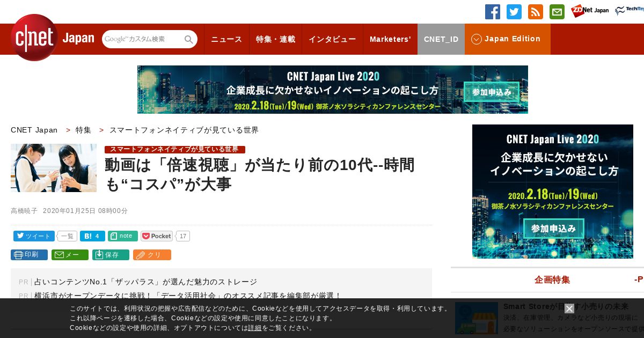Visit the TechRepublic logo link
Image resolution: width=644 pixels, height=338 pixels.
pos(630,11)
